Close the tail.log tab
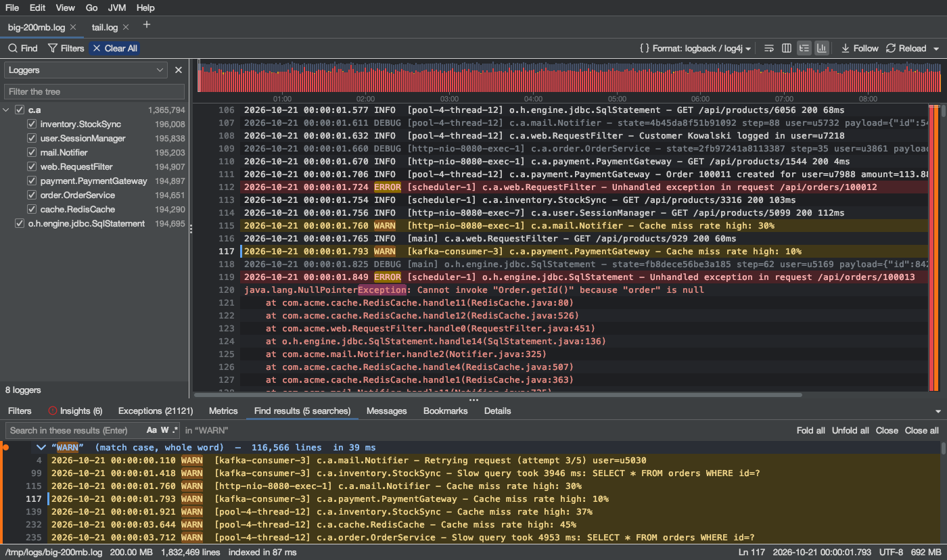 click(126, 27)
